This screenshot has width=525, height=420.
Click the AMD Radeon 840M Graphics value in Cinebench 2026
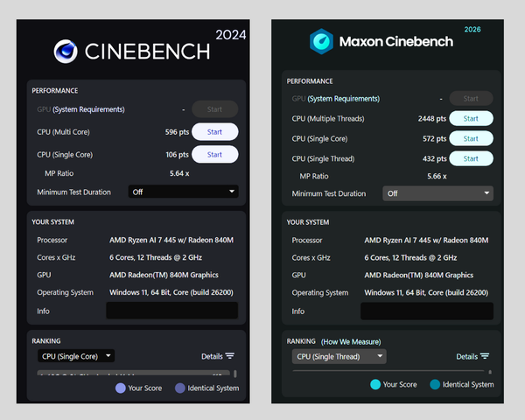click(x=419, y=276)
